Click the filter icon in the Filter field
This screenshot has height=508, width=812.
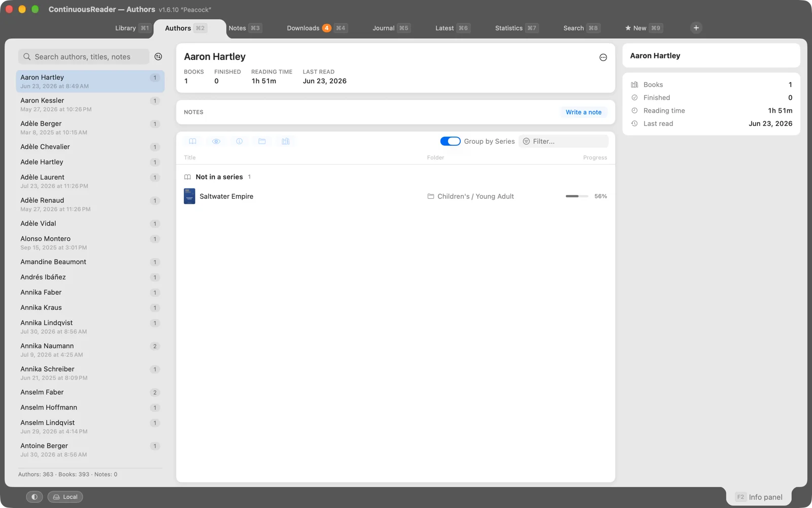[526, 141]
